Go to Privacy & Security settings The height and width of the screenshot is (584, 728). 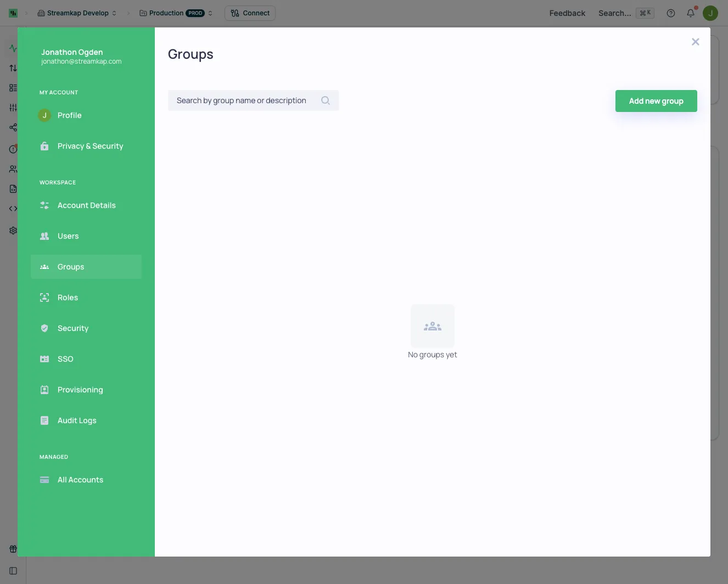coord(86,146)
